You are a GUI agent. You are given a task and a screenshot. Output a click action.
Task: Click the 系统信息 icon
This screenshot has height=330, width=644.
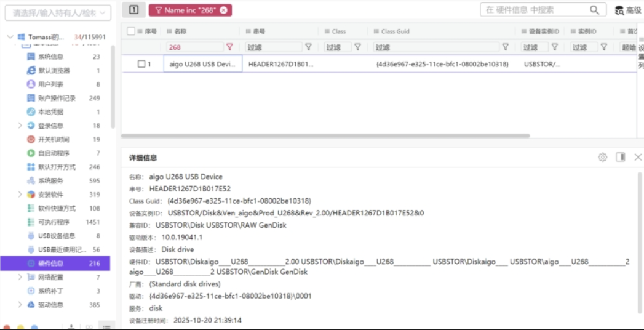(31, 57)
